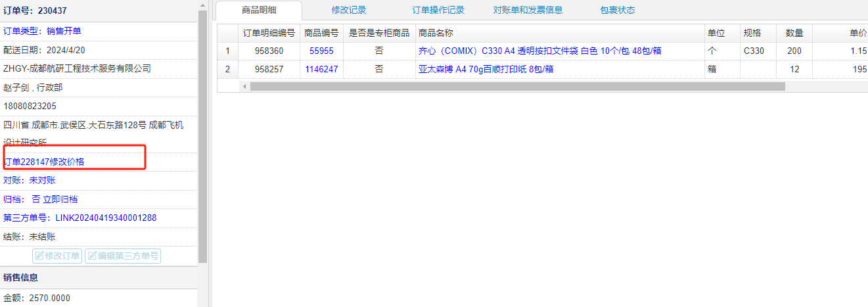Click row number 1 cell
This screenshot has width=868, height=307.
[x=227, y=51]
